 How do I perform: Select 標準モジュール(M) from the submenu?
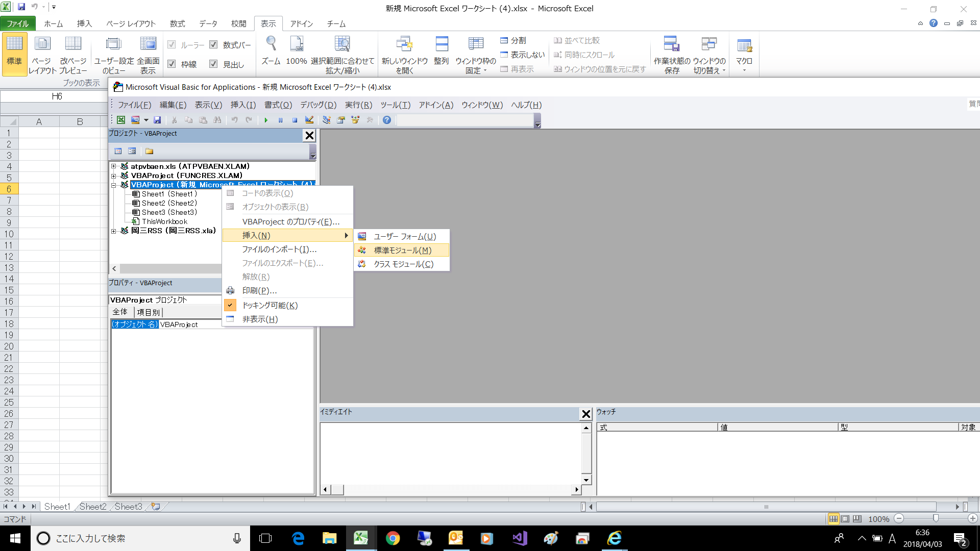click(x=402, y=250)
